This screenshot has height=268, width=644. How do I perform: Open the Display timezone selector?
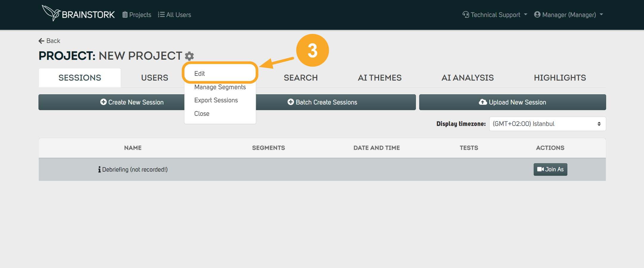click(547, 124)
